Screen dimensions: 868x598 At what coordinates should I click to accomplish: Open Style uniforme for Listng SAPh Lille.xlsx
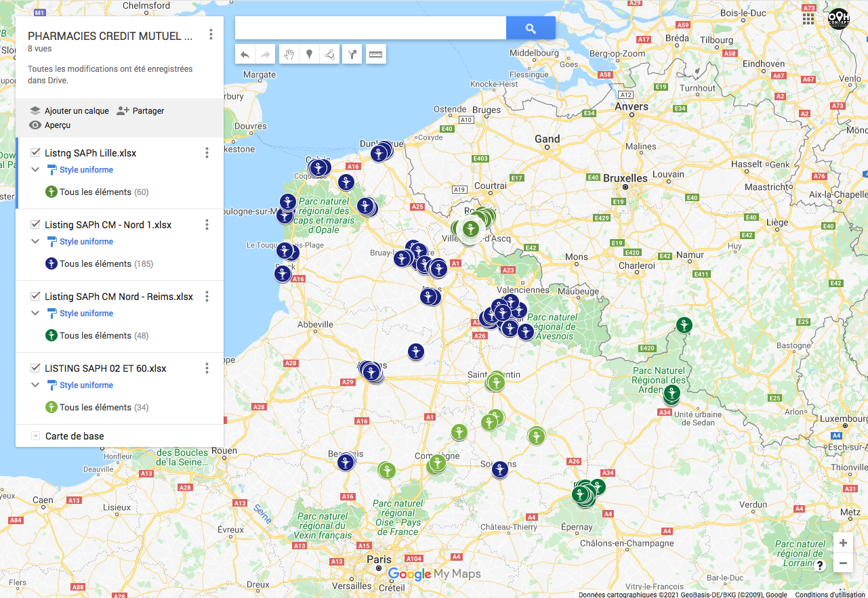coord(80,170)
